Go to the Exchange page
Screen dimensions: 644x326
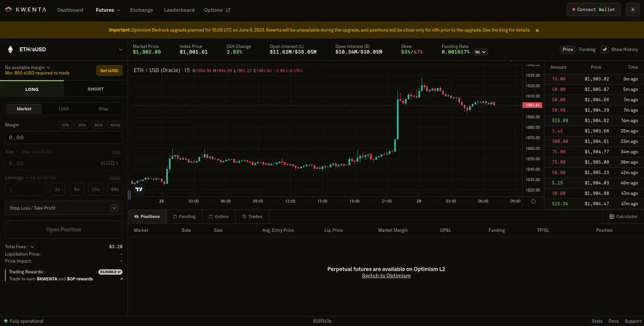[x=141, y=10]
